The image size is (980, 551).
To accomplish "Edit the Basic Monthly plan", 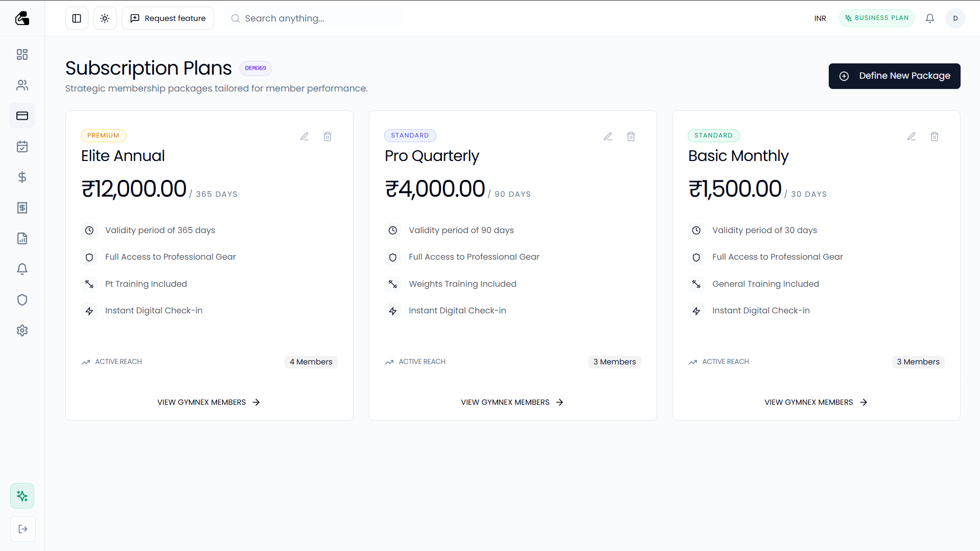I will (x=912, y=136).
